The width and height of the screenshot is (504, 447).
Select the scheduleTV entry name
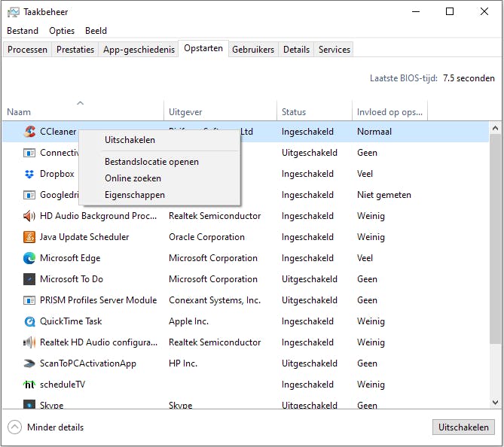63,385
